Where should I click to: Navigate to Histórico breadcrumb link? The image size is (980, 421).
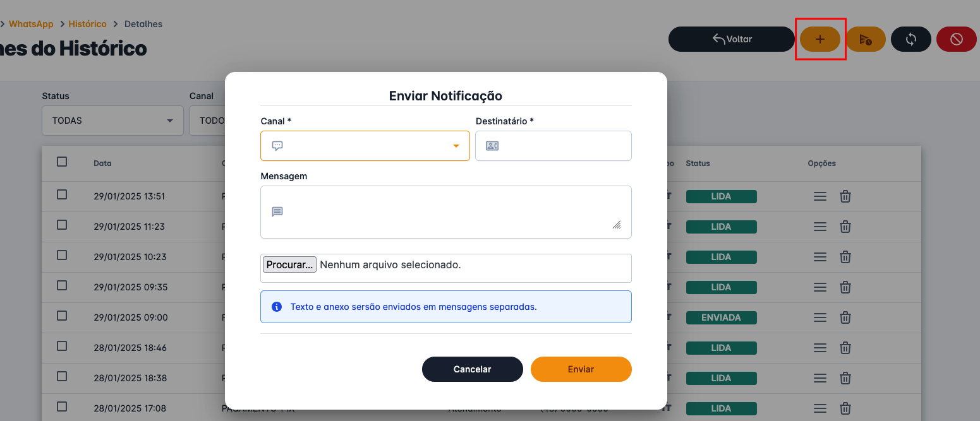87,24
